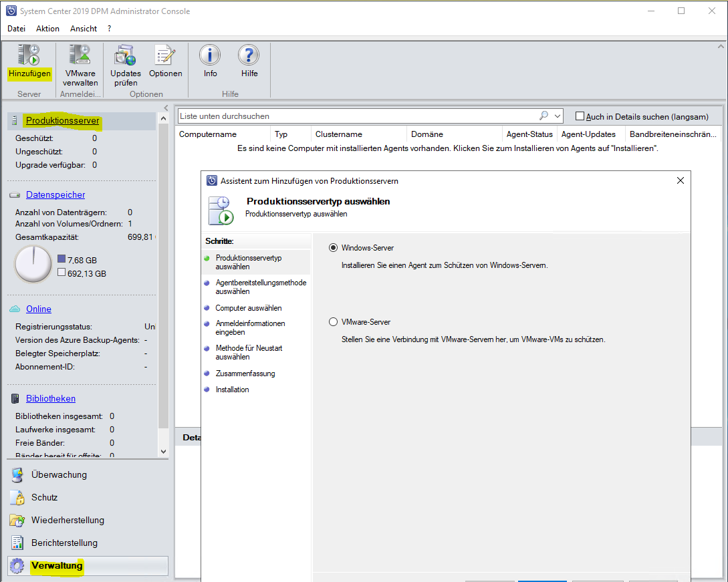Click the used space 7,68 GB swatch
This screenshot has width=728, height=582.
(x=62, y=259)
